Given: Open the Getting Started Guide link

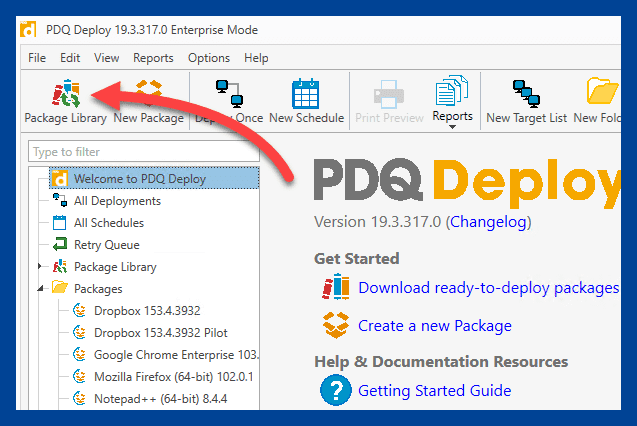Looking at the screenshot, I should point(434,391).
